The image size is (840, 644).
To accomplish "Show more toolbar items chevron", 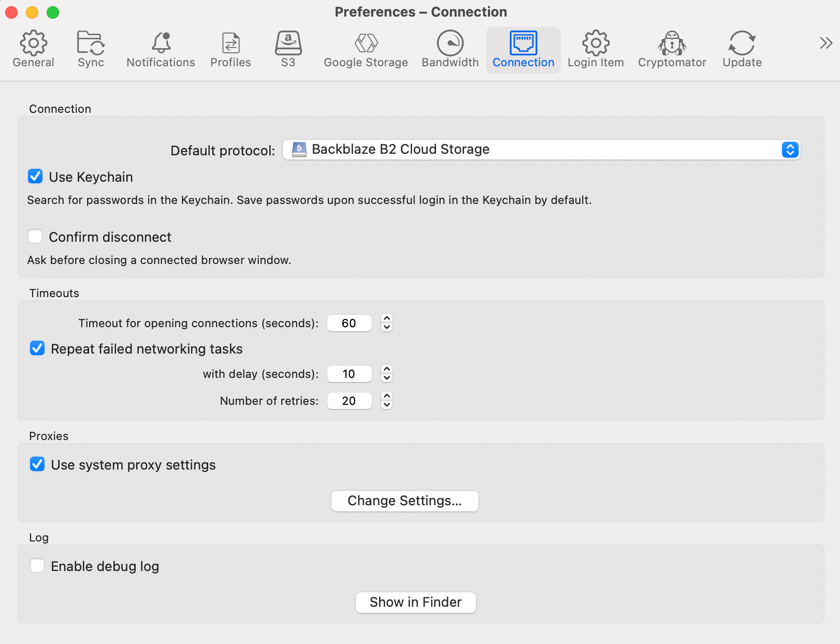I will pyautogui.click(x=826, y=43).
